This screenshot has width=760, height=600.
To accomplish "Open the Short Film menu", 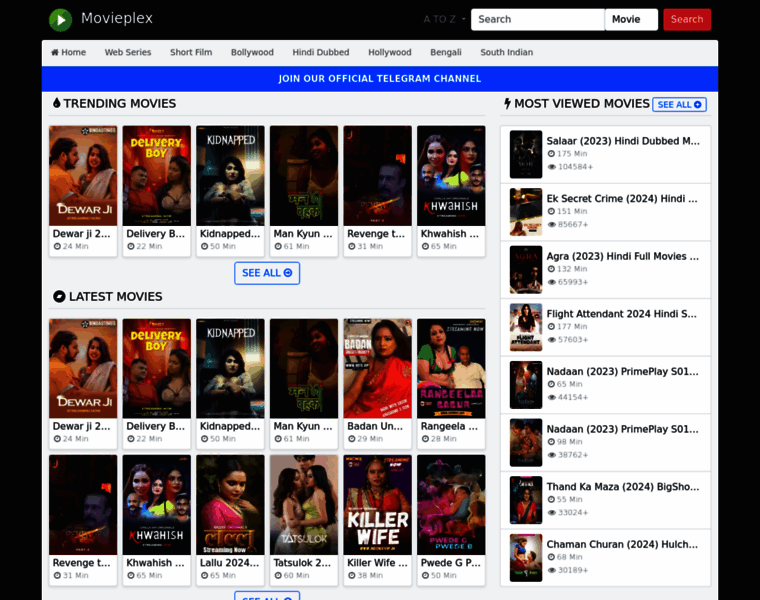I will click(191, 52).
